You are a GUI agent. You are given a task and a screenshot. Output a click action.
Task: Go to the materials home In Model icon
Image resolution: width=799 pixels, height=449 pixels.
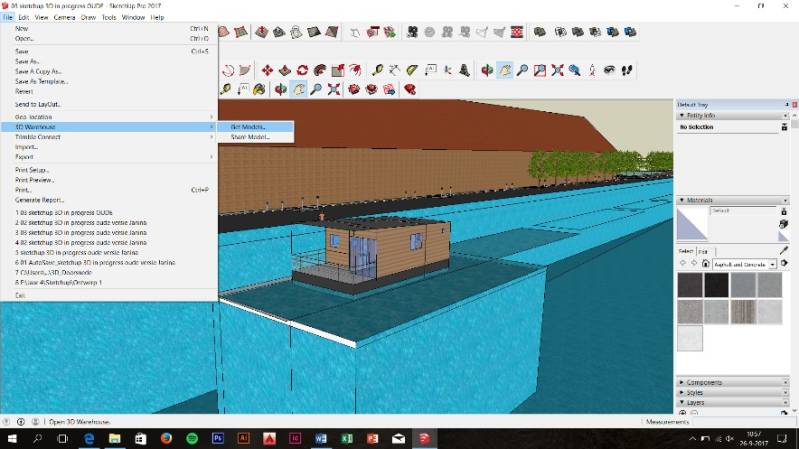[705, 264]
